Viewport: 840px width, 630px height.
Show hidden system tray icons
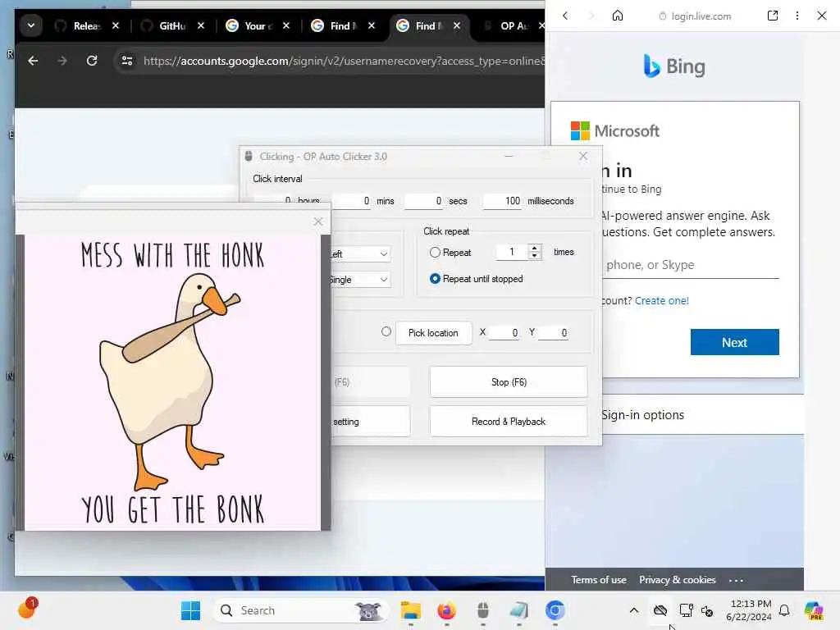(634, 610)
